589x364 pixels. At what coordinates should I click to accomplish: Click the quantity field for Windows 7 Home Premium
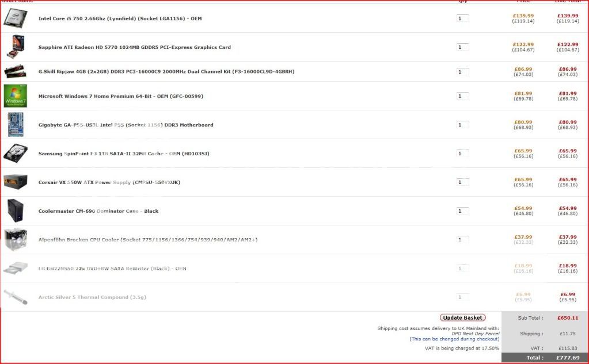462,96
